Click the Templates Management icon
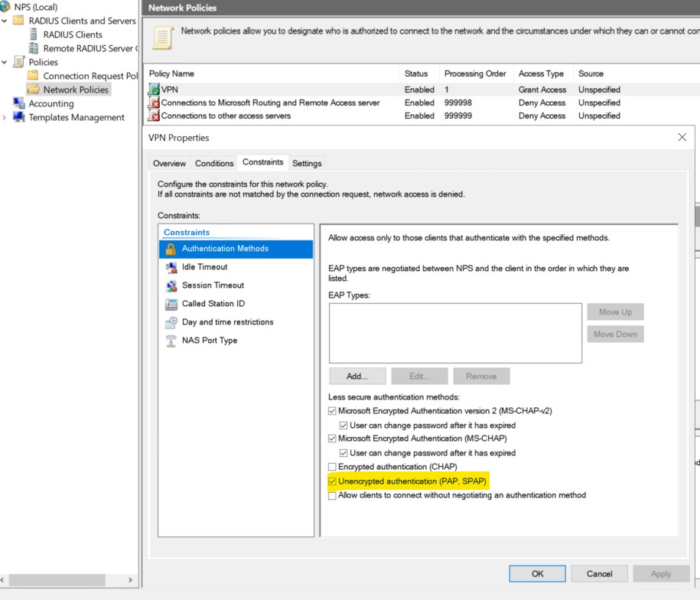 pos(19,117)
